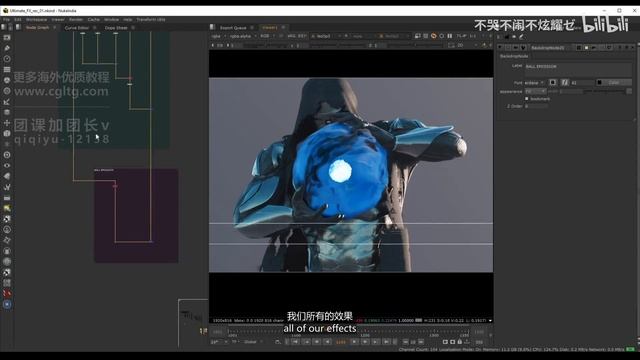
Task: Click the font size field
Action: pos(582,82)
